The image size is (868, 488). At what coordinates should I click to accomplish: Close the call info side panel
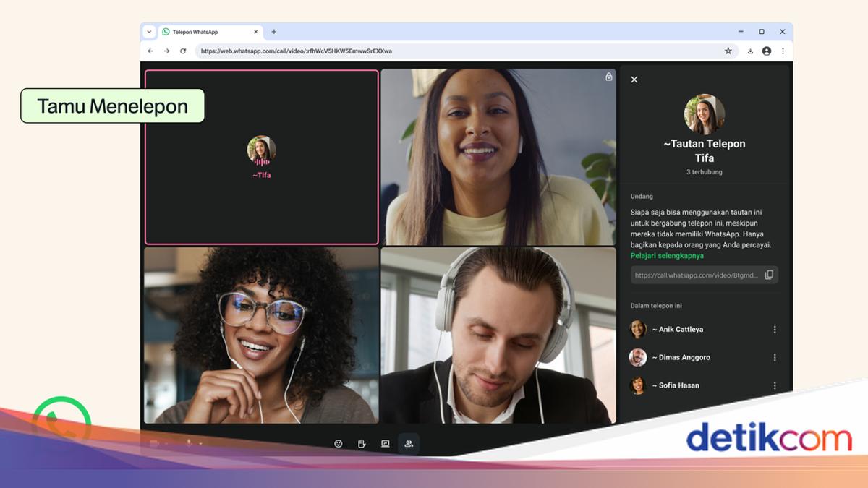tap(634, 80)
